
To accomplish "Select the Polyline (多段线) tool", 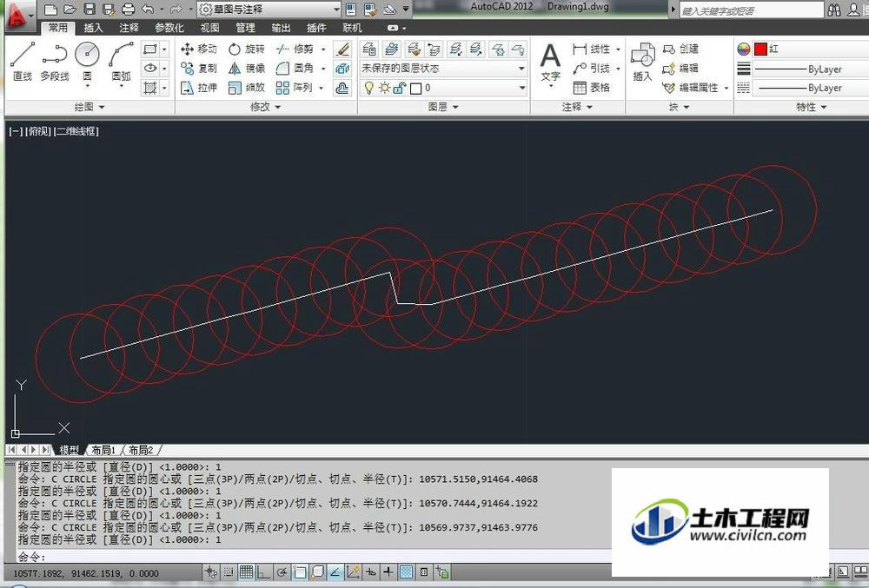I will pos(54,62).
